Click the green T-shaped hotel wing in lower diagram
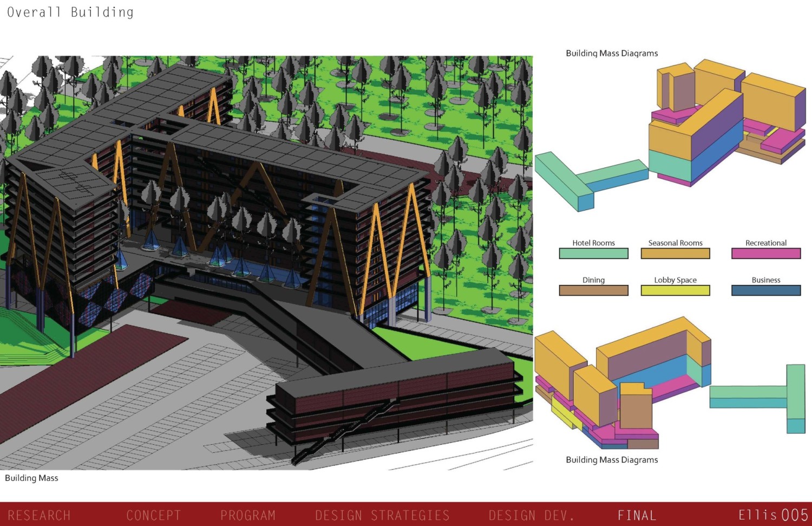812x526 pixels. pyautogui.click(x=758, y=398)
